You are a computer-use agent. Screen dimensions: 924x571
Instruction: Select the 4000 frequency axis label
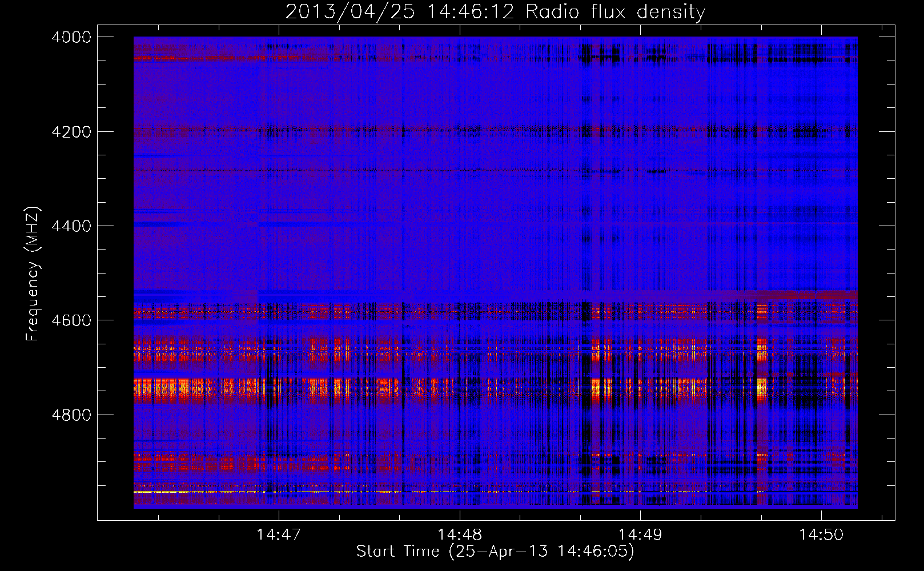[71, 37]
